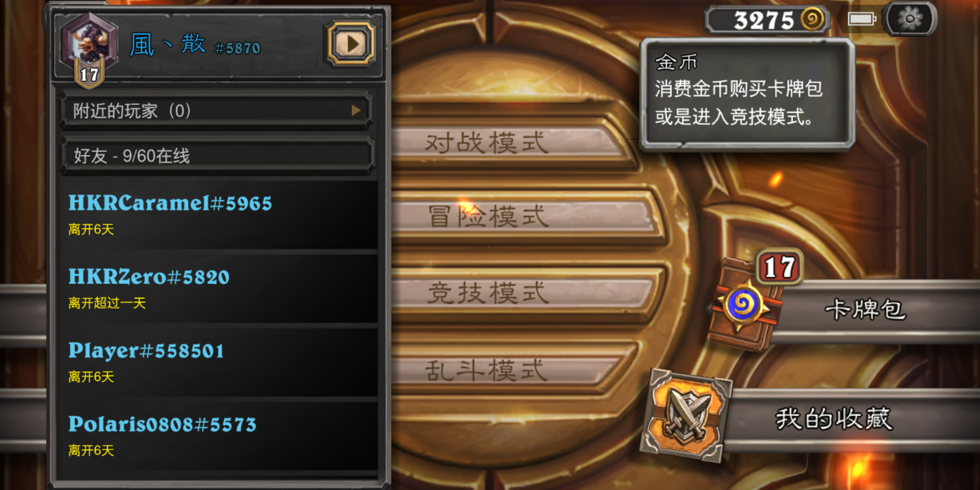The width and height of the screenshot is (980, 490).
Task: Tap the red 17 pack count badge
Action: coord(779,267)
